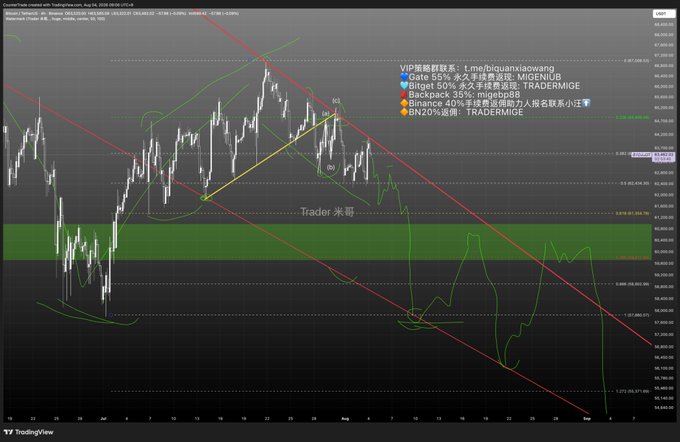Click the Sep label on time axis

click(x=587, y=419)
